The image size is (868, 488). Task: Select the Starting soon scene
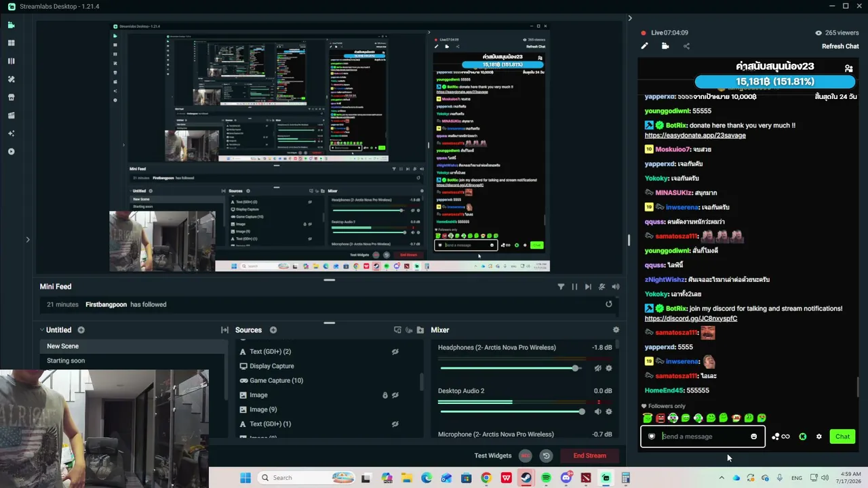coord(132,361)
